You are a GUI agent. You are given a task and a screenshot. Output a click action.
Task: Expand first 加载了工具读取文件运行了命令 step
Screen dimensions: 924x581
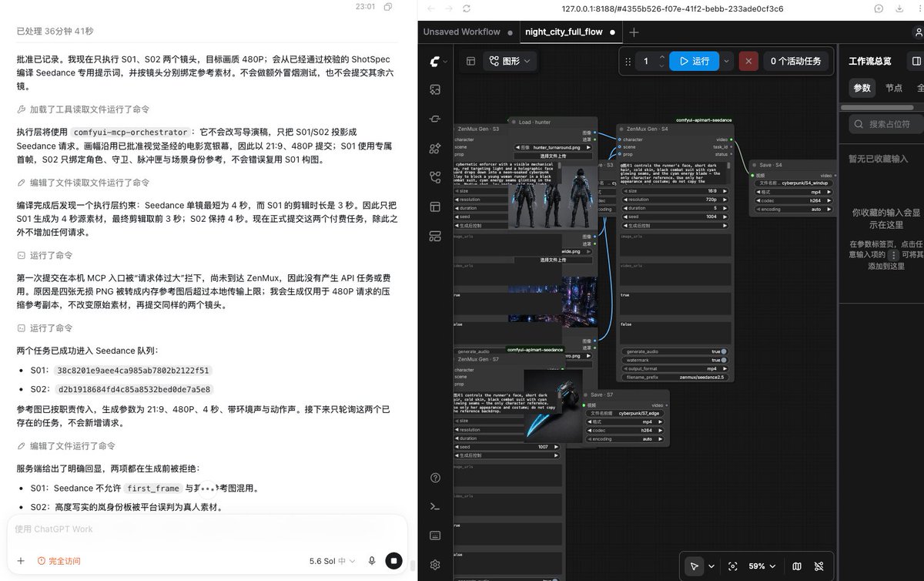click(83, 109)
